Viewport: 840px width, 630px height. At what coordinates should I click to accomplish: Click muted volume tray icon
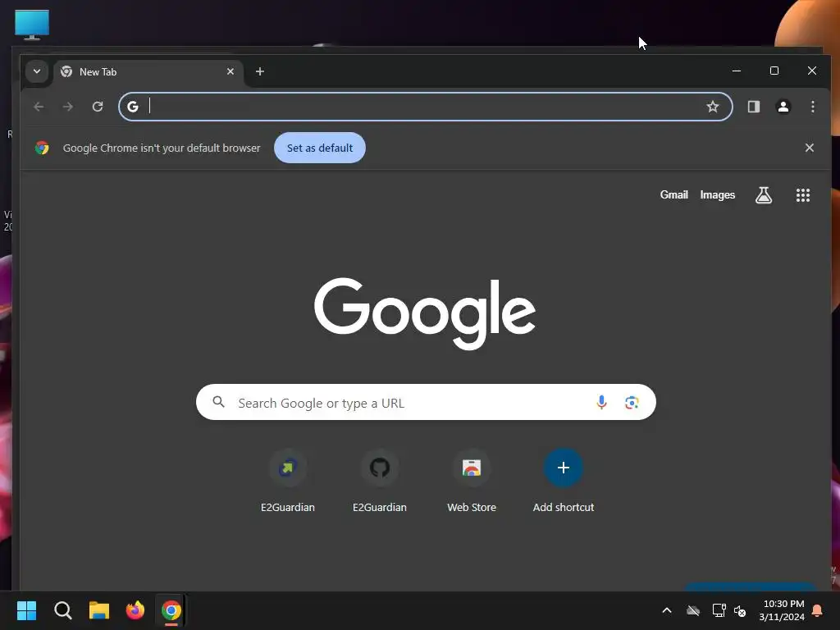coord(740,610)
